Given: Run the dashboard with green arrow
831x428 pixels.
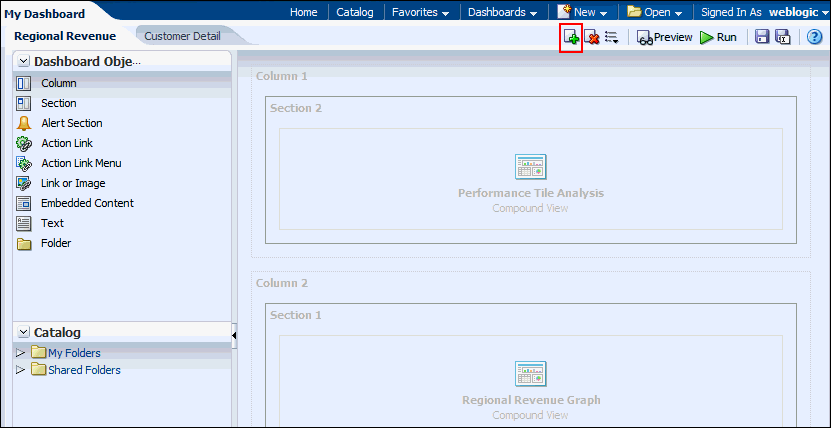Looking at the screenshot, I should click(x=718, y=37).
